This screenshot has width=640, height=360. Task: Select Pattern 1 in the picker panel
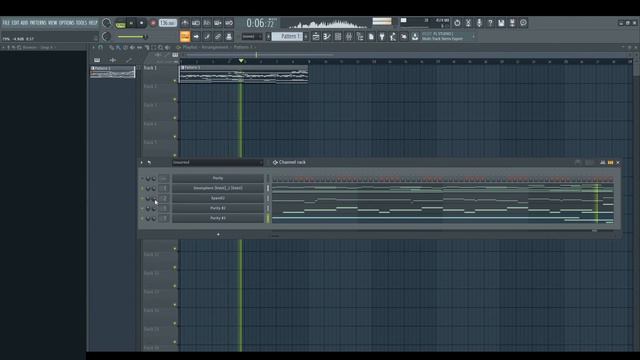click(113, 72)
